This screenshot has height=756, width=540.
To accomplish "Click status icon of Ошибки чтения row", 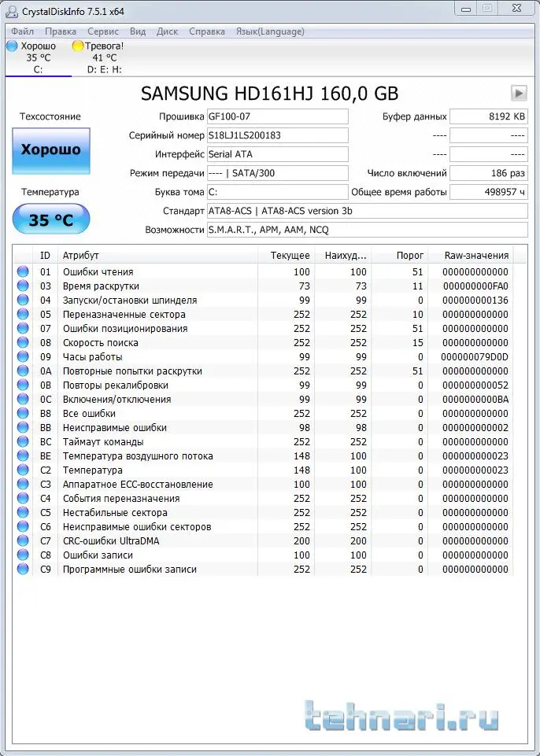I will [23, 272].
